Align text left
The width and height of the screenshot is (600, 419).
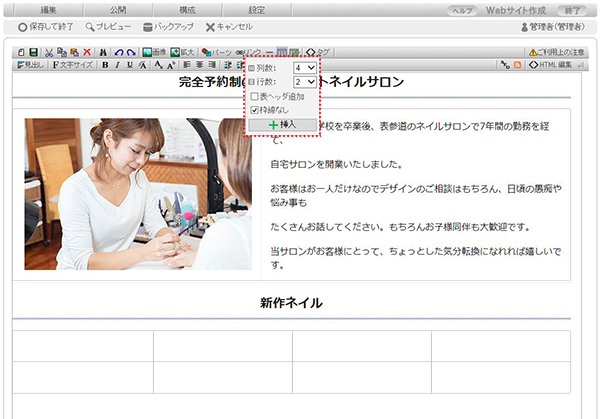point(187,65)
